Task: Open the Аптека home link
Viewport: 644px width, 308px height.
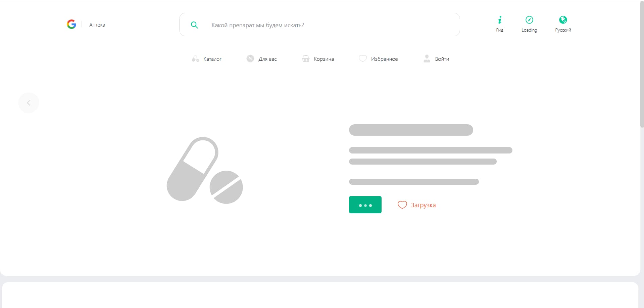Action: (x=97, y=25)
